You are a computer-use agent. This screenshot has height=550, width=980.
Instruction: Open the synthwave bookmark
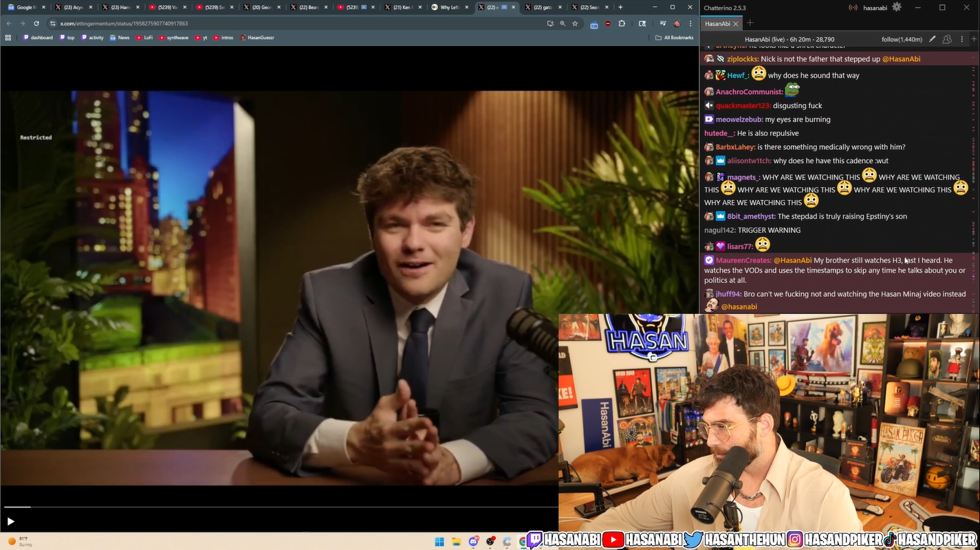pyautogui.click(x=173, y=38)
